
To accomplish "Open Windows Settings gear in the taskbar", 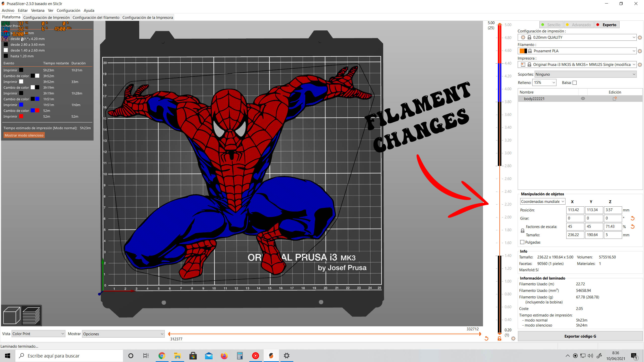I will pos(287,356).
